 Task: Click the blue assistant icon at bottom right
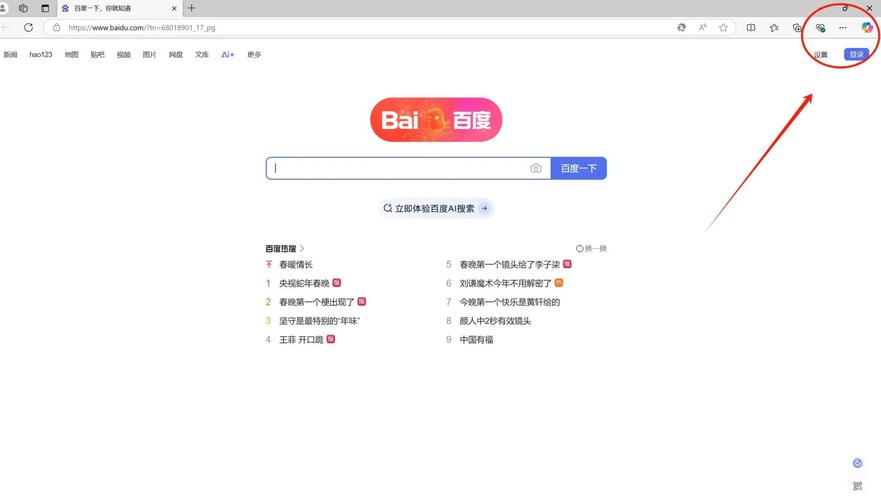point(857,463)
